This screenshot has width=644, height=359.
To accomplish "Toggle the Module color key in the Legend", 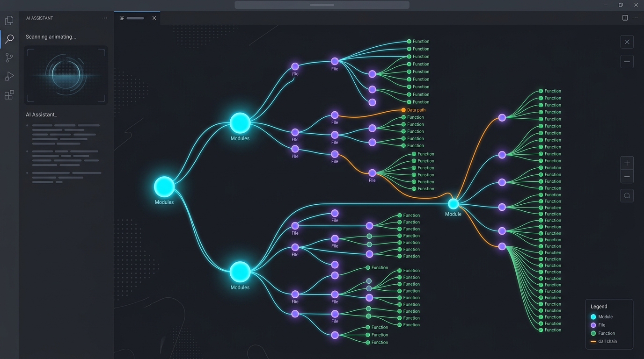I will [593, 316].
